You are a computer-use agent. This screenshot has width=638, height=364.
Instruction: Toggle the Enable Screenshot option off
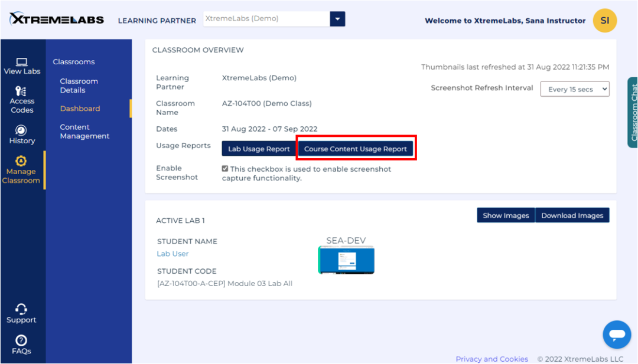pyautogui.click(x=225, y=168)
